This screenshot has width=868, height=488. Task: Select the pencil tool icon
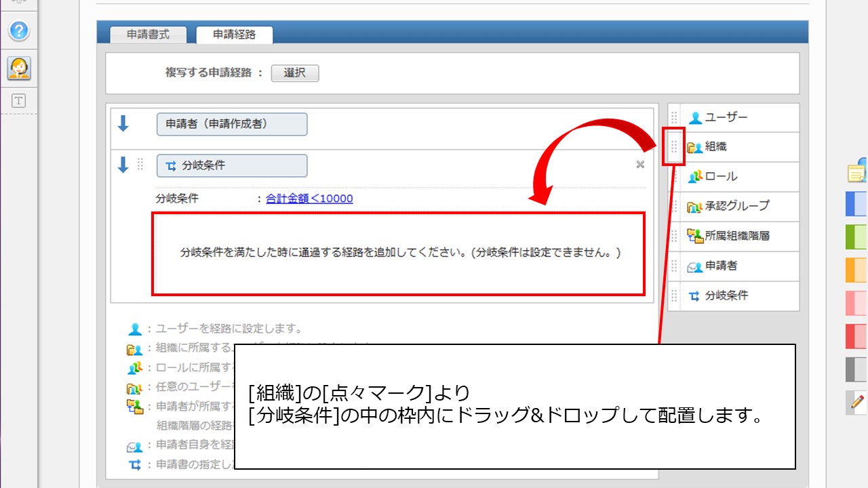click(857, 403)
